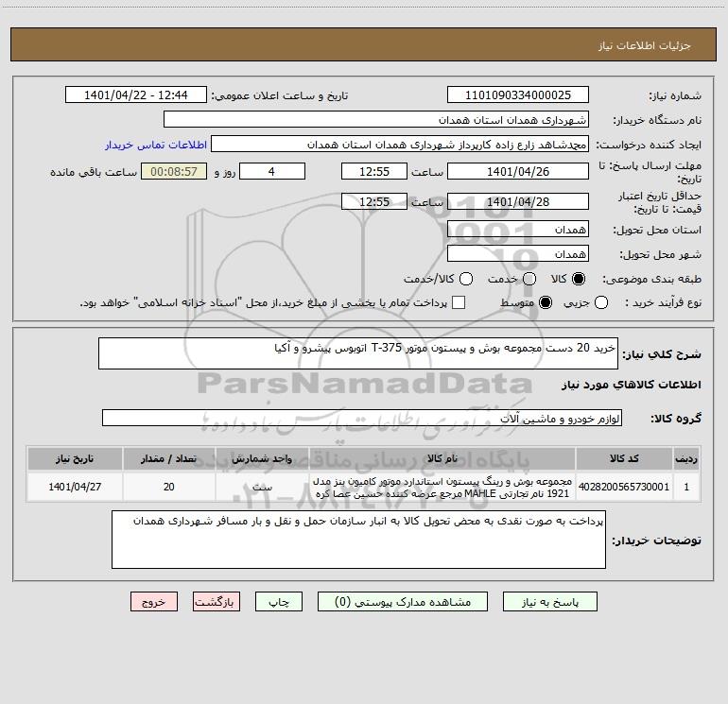This screenshot has height=704, width=728.
Task: Click the remaining days field showing 4
Action: pyautogui.click(x=272, y=171)
